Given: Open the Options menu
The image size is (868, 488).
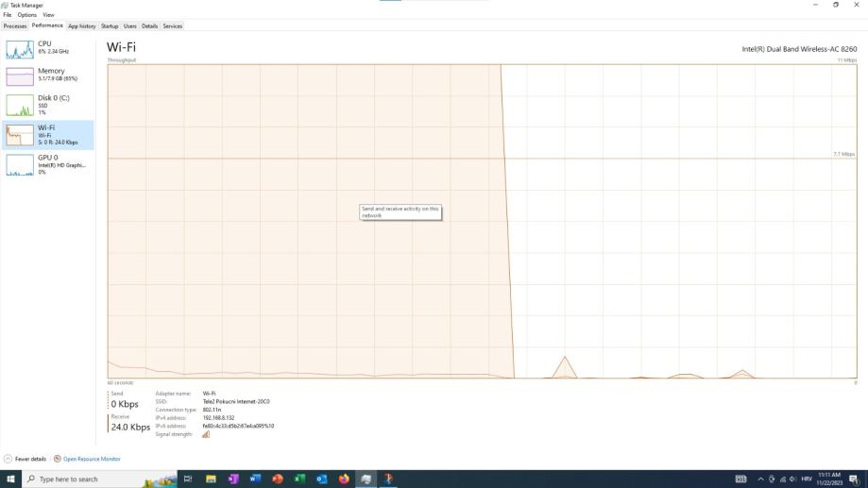Looking at the screenshot, I should 26,15.
